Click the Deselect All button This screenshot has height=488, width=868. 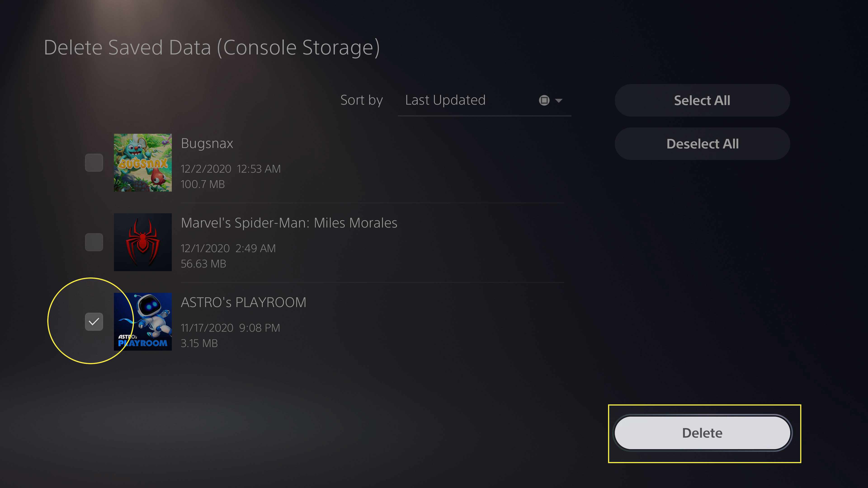click(x=702, y=144)
